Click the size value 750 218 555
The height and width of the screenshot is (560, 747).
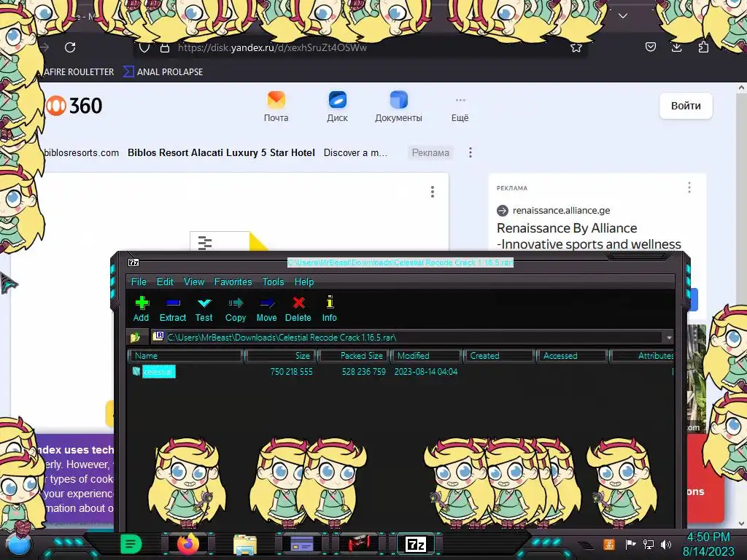click(291, 371)
